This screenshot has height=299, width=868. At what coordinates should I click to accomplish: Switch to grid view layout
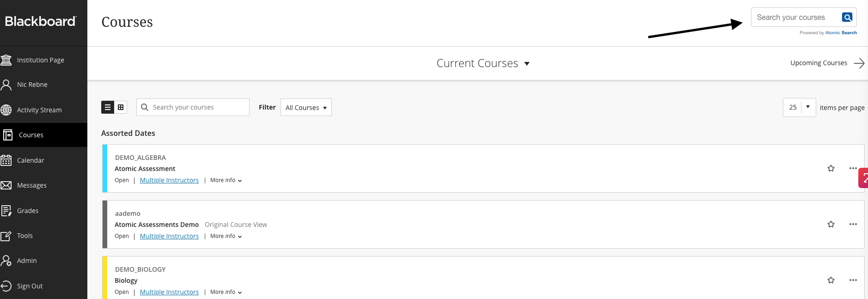coord(121,107)
